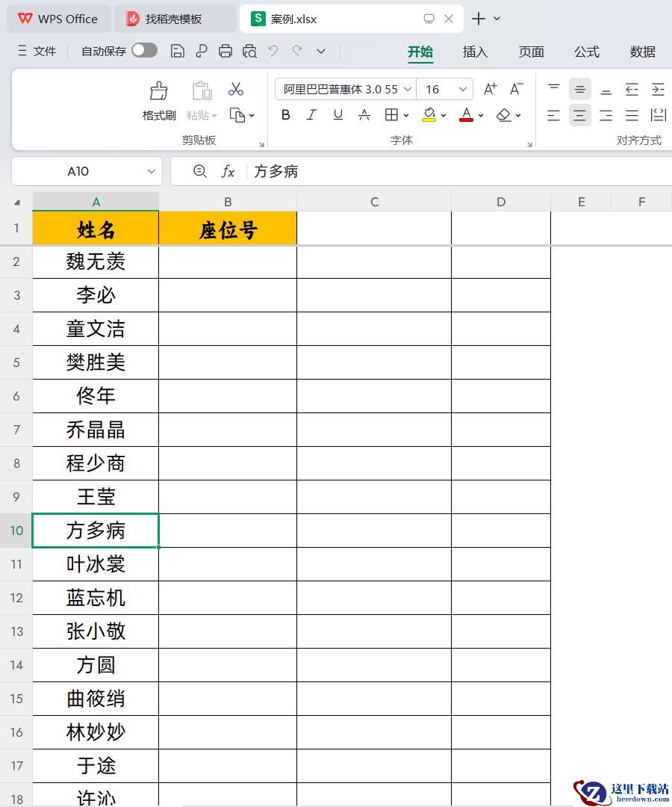This screenshot has width=672, height=807.
Task: Click the fx insert function icon
Action: pos(228,171)
